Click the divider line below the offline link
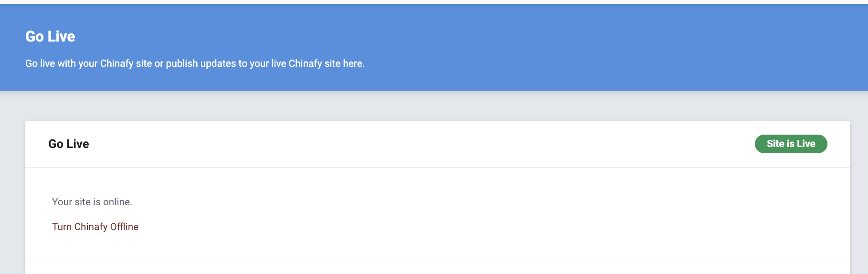The height and width of the screenshot is (274, 868). click(x=438, y=256)
